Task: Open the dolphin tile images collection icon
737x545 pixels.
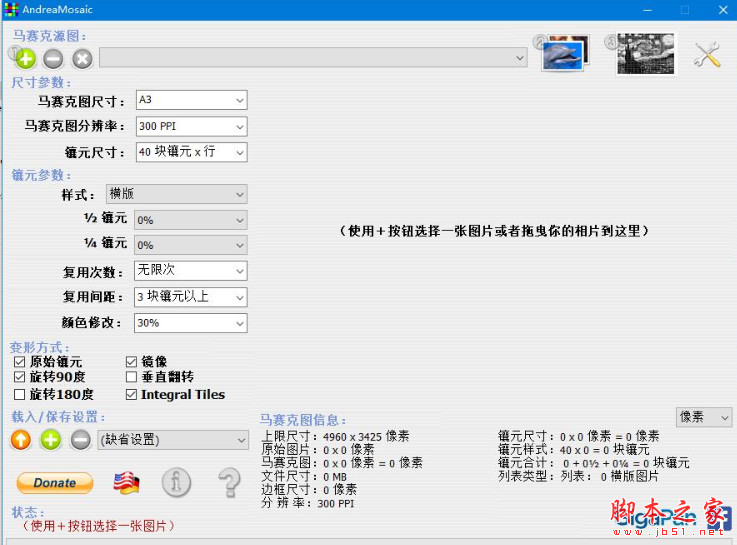Action: (565, 53)
